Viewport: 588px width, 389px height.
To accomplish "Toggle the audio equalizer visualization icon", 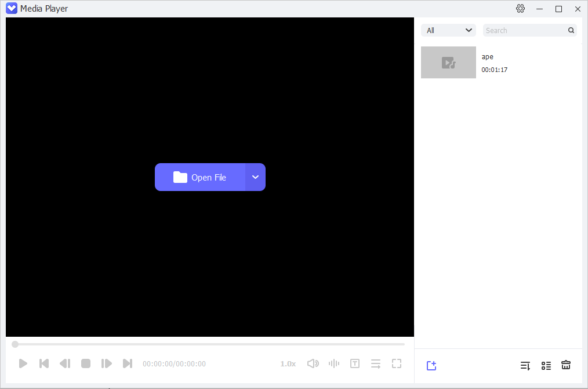I will tap(334, 363).
